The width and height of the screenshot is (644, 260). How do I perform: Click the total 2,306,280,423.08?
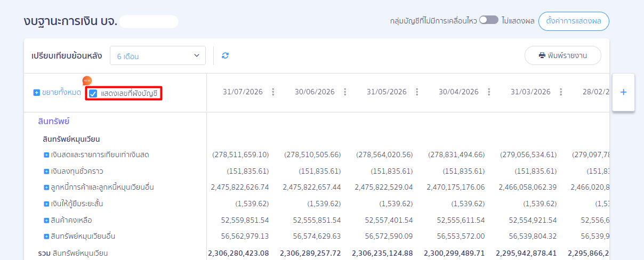238,253
